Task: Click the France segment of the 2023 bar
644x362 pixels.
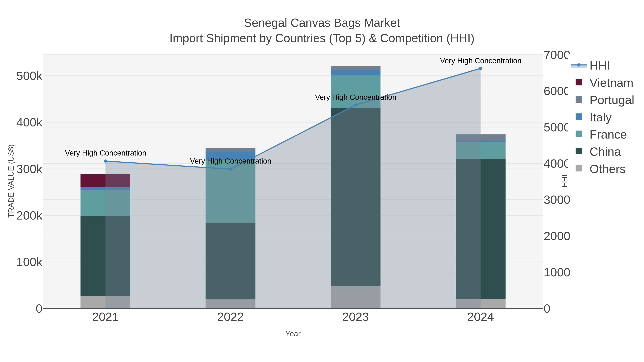Action: [355, 92]
